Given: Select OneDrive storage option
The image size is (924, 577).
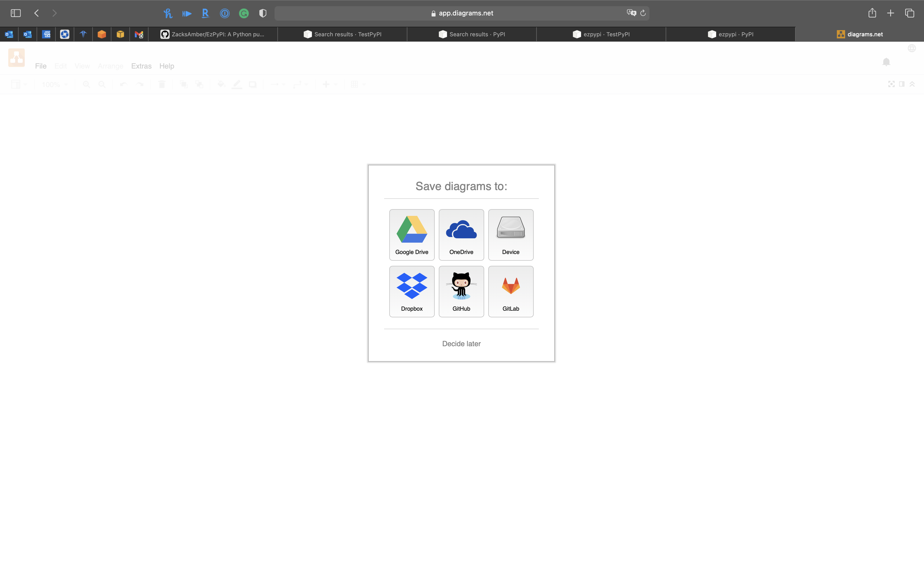Looking at the screenshot, I should tap(461, 234).
